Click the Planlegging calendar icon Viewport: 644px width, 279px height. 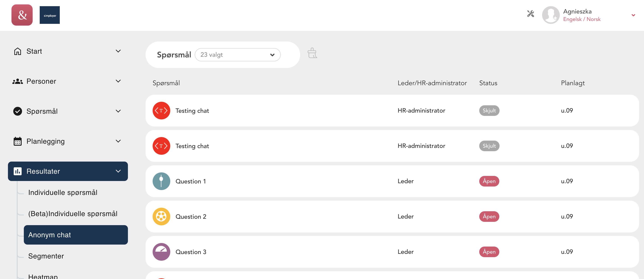coord(17,141)
